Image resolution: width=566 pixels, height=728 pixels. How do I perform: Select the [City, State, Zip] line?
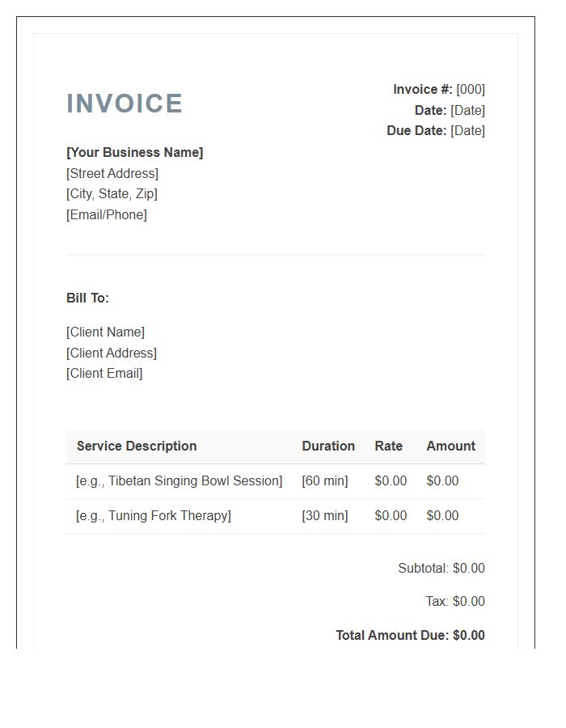click(x=112, y=193)
